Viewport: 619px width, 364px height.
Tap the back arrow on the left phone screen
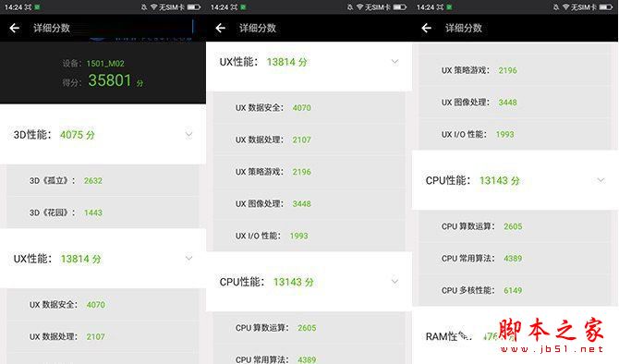pyautogui.click(x=15, y=28)
